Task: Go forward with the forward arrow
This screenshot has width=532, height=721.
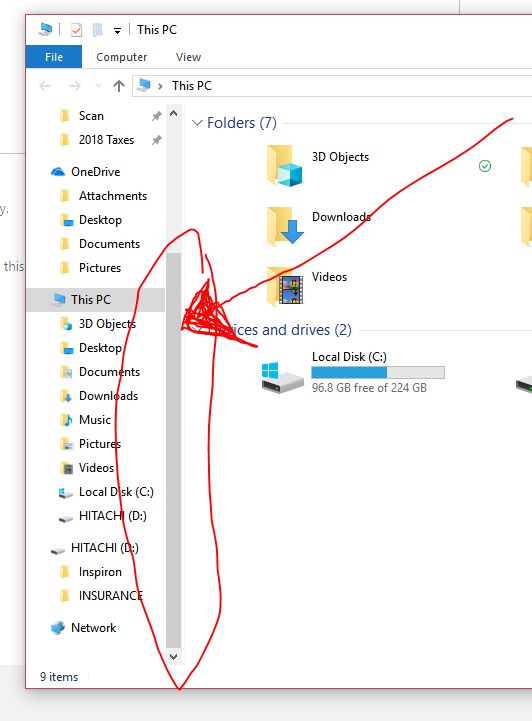Action: 74,86
